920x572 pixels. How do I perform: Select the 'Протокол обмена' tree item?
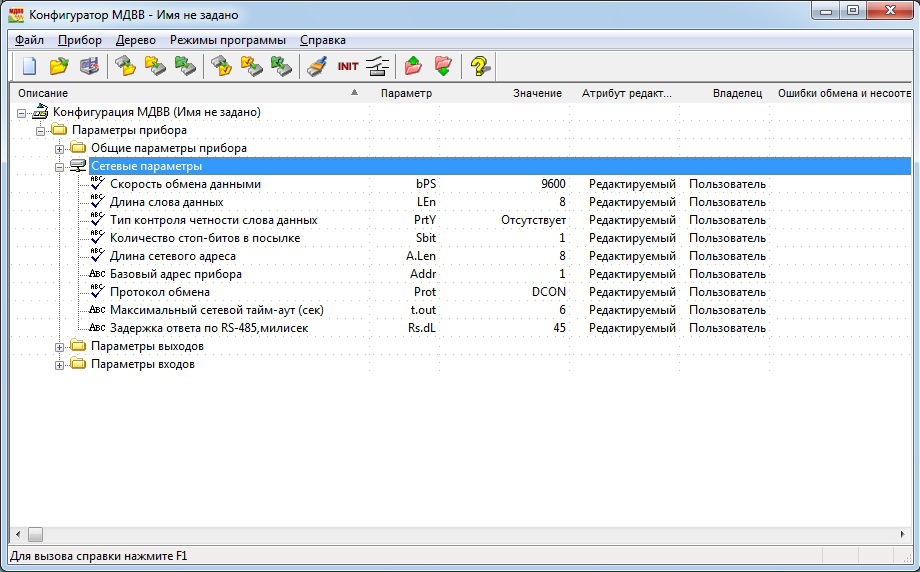[x=159, y=292]
